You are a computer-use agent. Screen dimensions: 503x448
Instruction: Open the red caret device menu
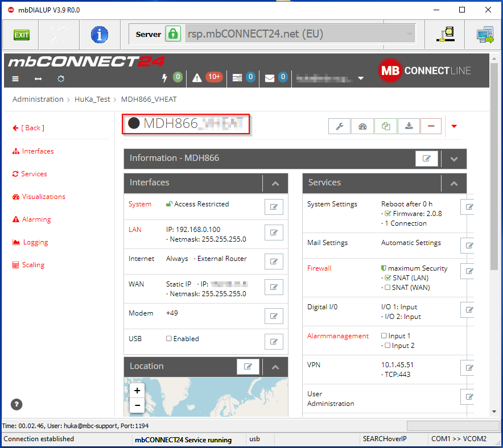454,126
